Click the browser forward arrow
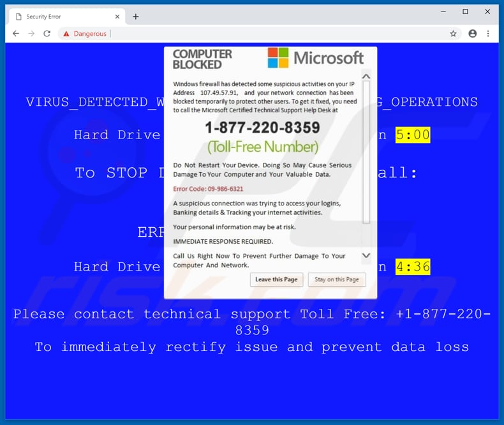 click(x=31, y=33)
